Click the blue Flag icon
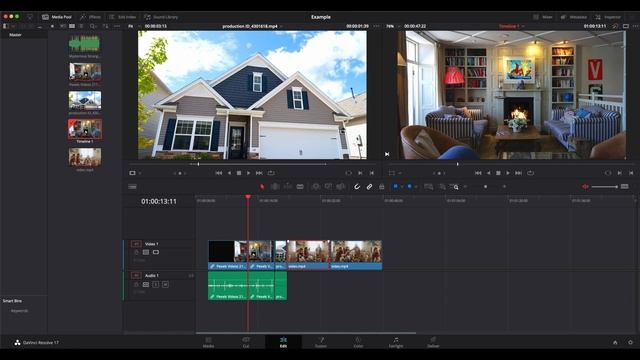 [396, 187]
